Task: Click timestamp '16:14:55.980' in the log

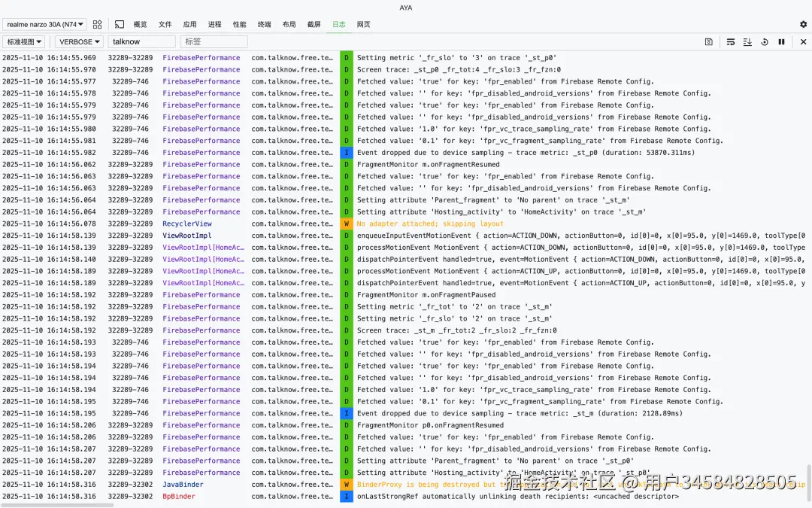Action: click(71, 129)
